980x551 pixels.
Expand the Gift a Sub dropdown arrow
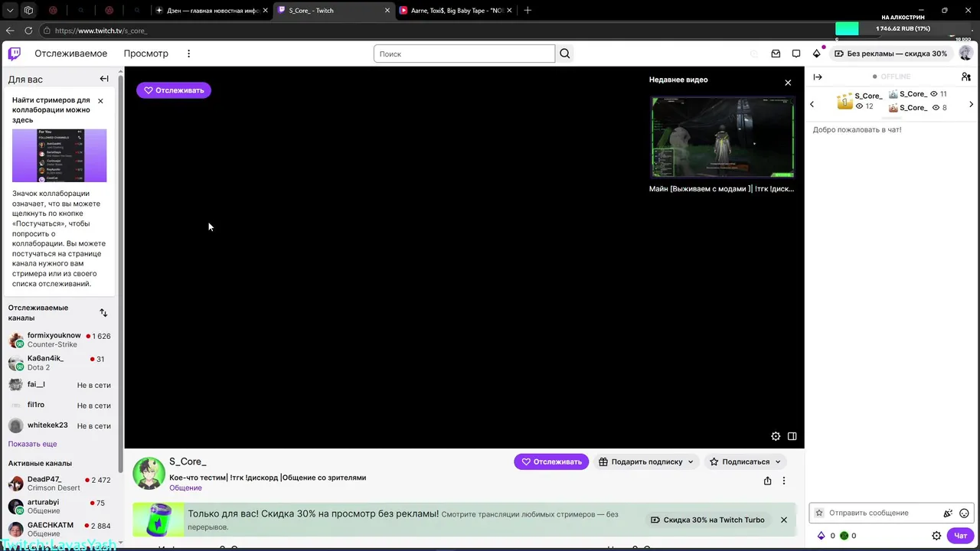pos(691,461)
